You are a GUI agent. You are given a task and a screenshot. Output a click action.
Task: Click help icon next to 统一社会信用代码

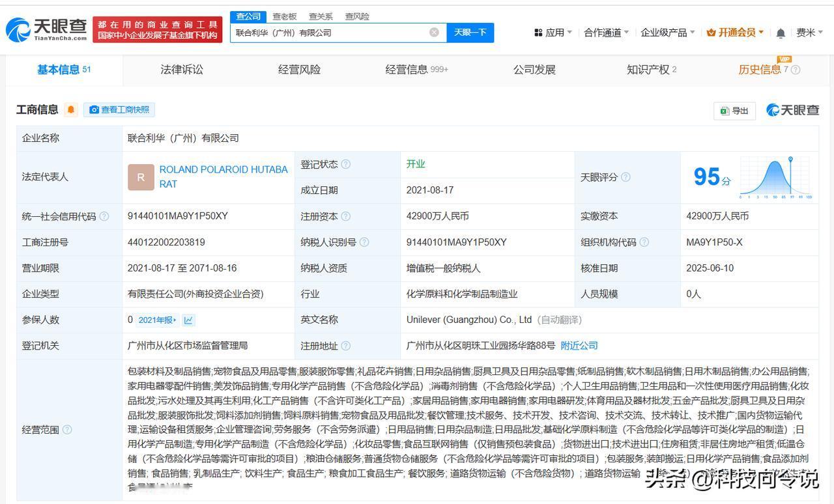click(x=104, y=216)
